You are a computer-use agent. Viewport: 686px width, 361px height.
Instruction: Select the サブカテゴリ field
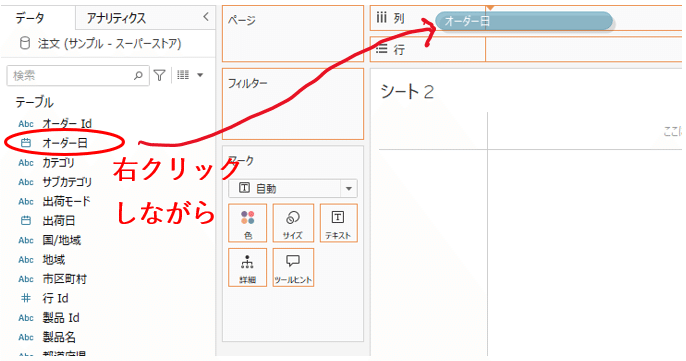pyautogui.click(x=67, y=182)
